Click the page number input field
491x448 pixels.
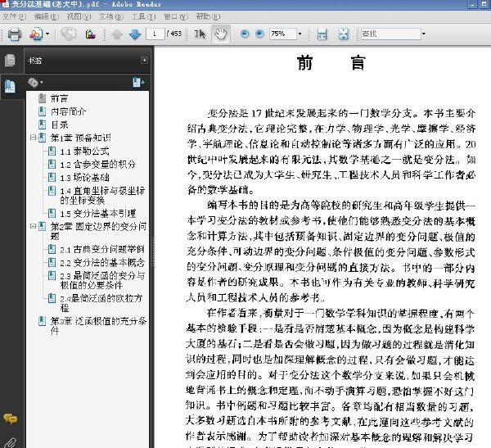coord(155,34)
